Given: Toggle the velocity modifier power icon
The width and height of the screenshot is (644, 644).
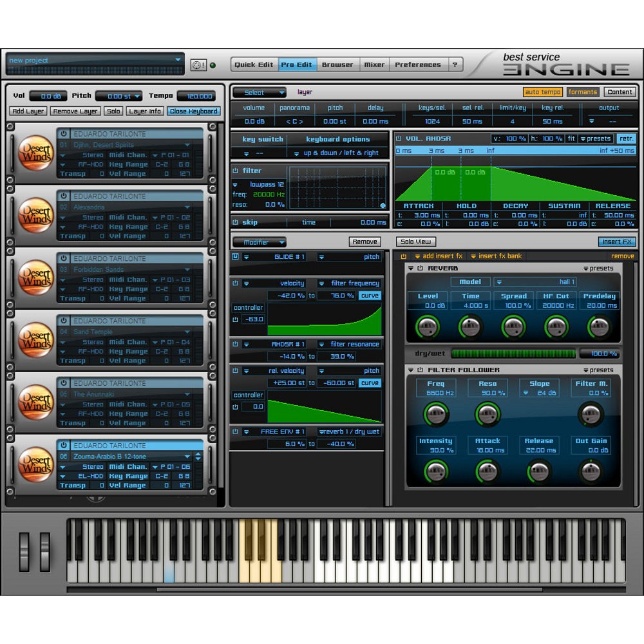Looking at the screenshot, I should (235, 283).
